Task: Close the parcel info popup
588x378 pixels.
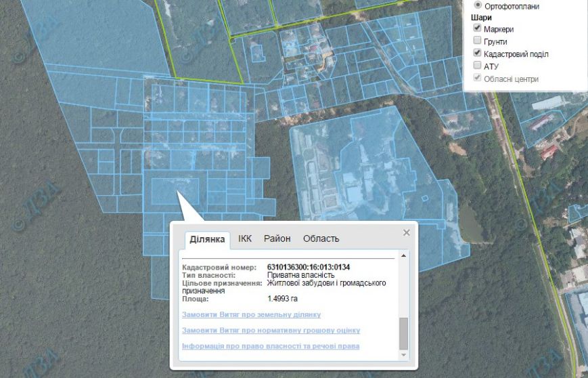Action: [x=406, y=232]
